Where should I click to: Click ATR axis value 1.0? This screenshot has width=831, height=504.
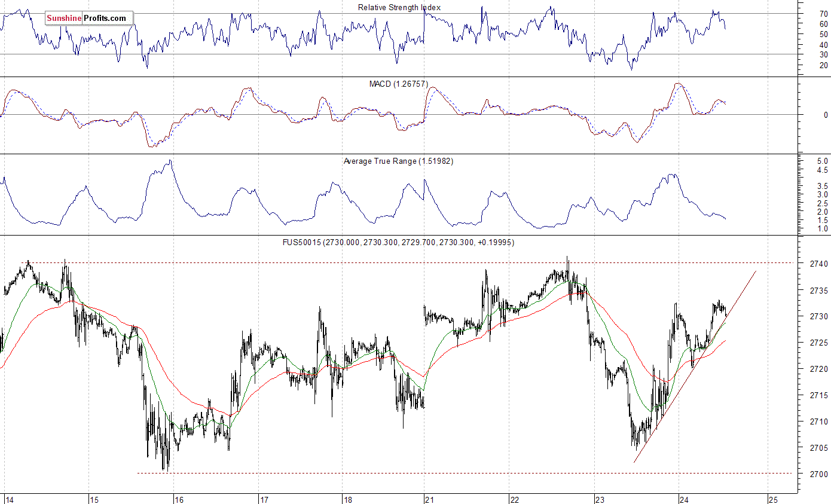click(x=822, y=229)
